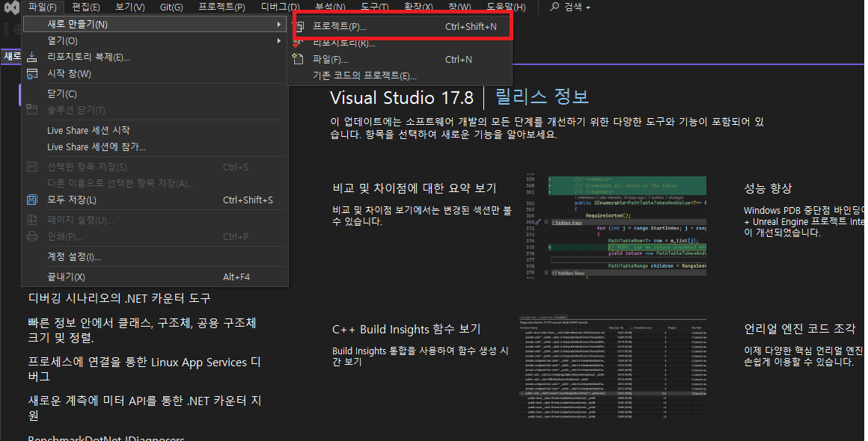Select 닫기(C) in File menu
This screenshot has height=441, width=868.
click(x=155, y=94)
